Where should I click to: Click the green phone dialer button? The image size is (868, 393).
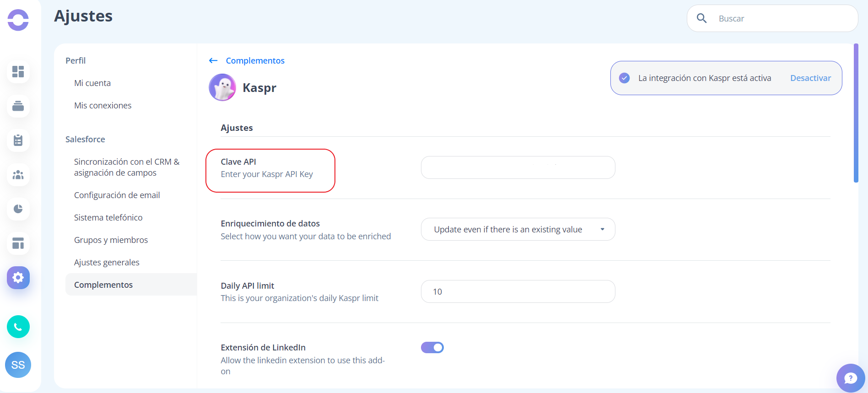coord(18,327)
